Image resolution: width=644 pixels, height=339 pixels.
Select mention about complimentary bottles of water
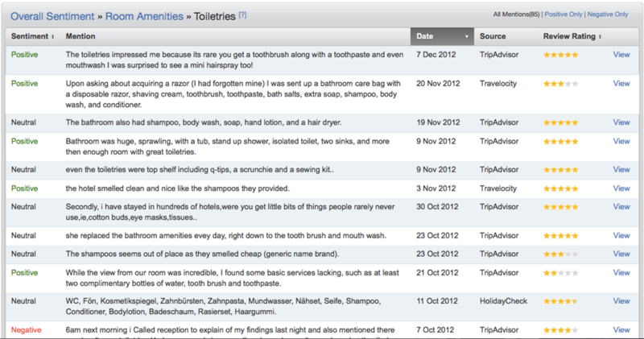[232, 278]
